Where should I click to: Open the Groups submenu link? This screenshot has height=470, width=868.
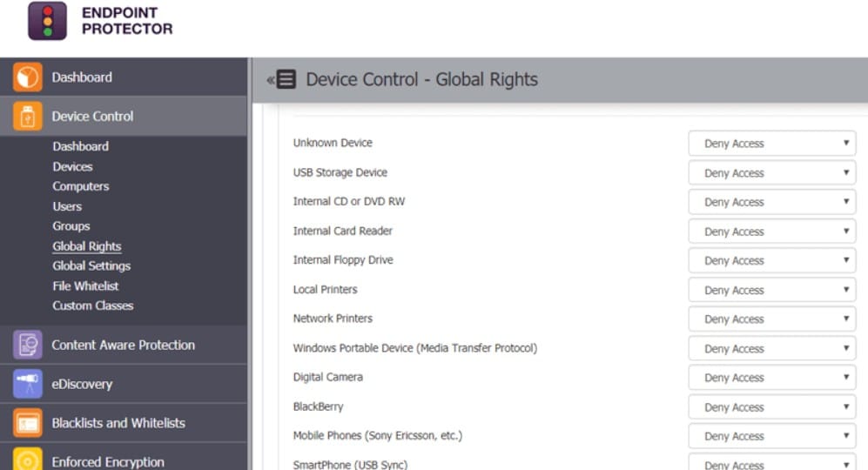(71, 226)
